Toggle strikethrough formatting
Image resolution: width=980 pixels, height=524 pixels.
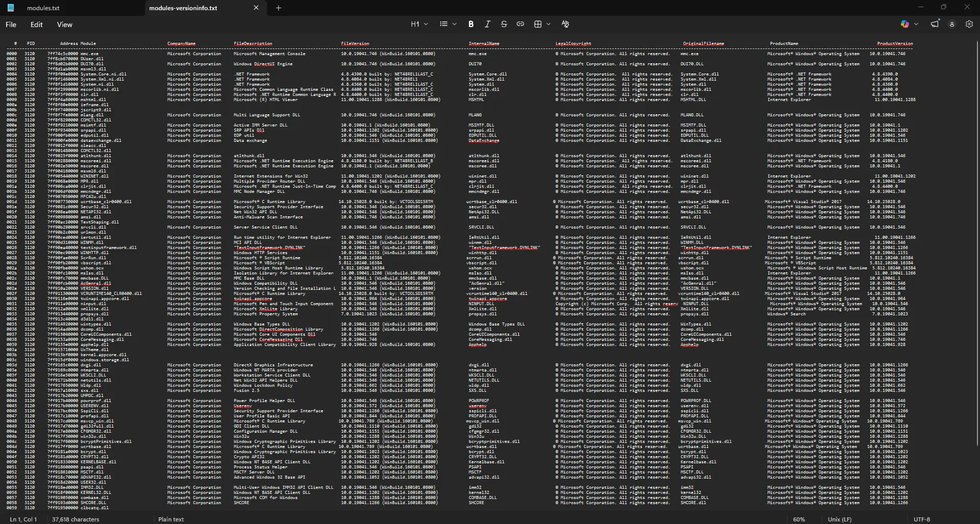tap(504, 24)
